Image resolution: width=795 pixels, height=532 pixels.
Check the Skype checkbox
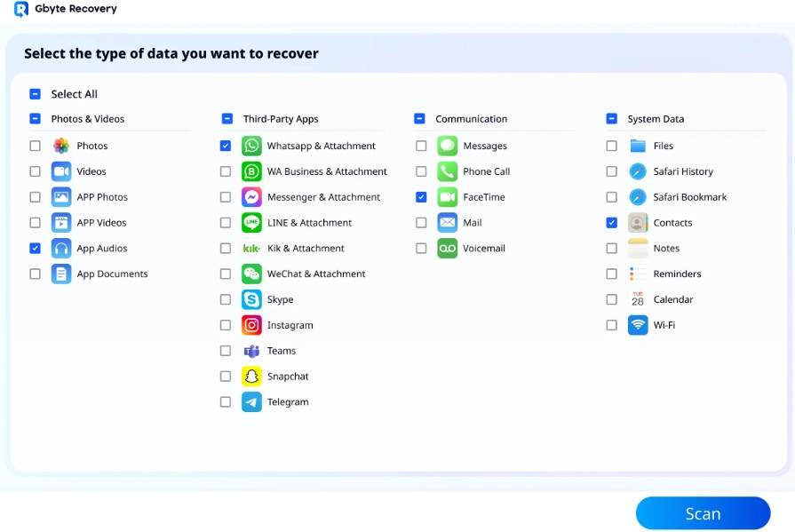226,299
